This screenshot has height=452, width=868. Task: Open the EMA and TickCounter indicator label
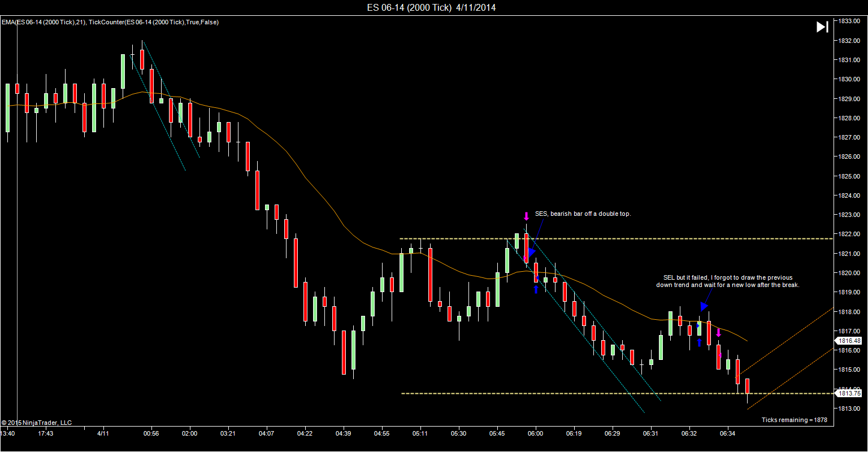pyautogui.click(x=110, y=22)
